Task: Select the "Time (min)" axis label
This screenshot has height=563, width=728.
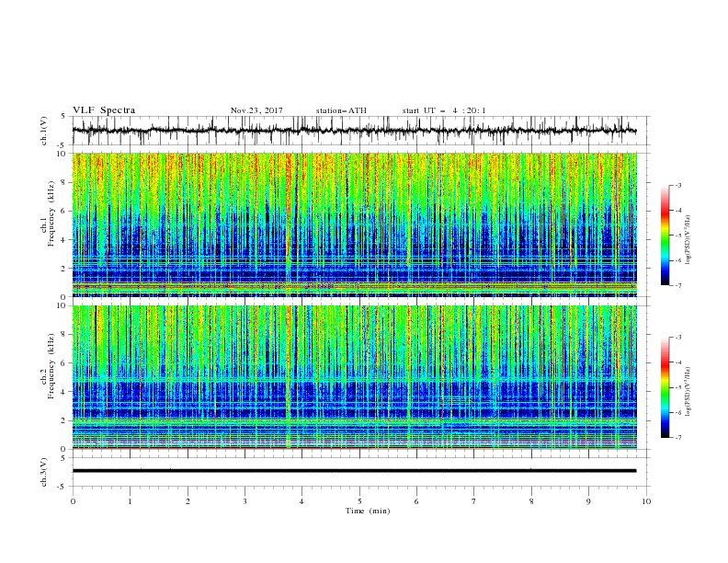Action: coord(368,511)
